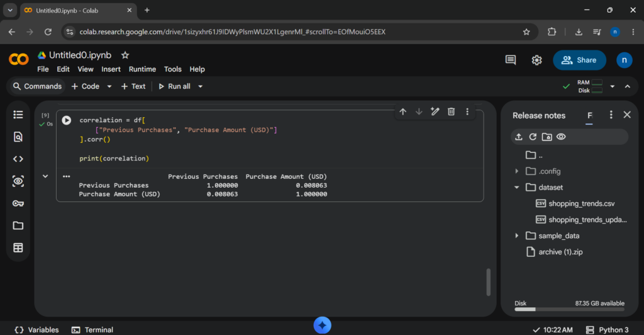This screenshot has width=644, height=335.
Task: Add a new Text cell
Action: click(133, 86)
